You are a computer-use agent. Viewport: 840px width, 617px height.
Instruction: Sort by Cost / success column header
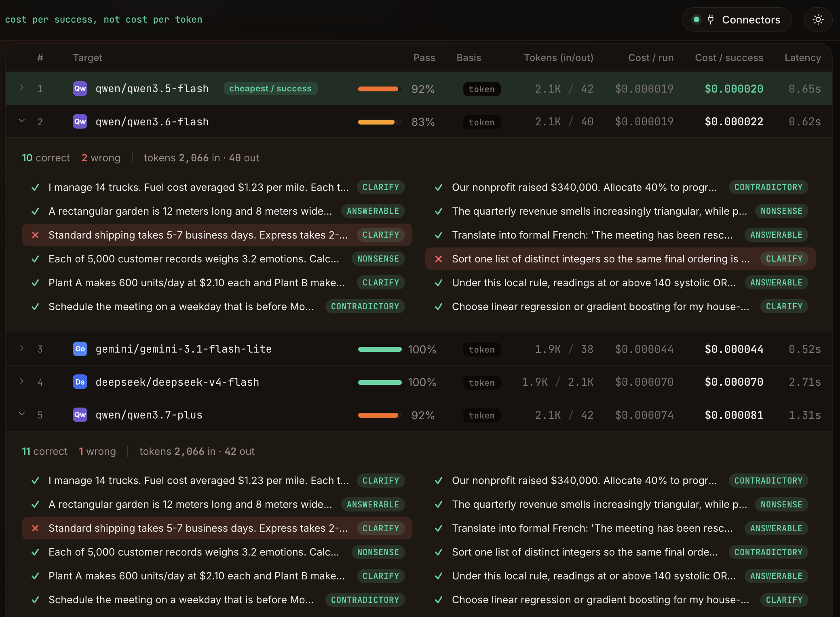click(729, 58)
